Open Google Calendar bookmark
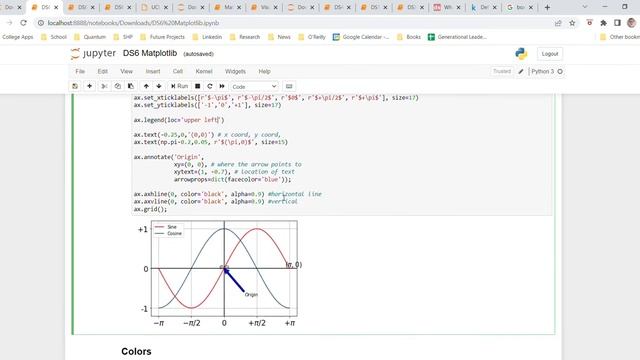This screenshot has height=360, width=640. (361, 37)
